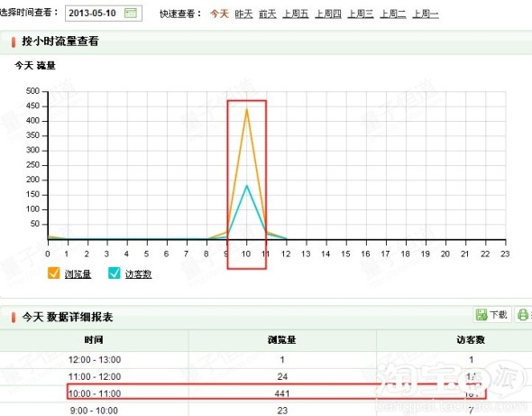Uncheck the teal 访客数 checkbox
Screen dimensions: 532x416
[x=114, y=273]
